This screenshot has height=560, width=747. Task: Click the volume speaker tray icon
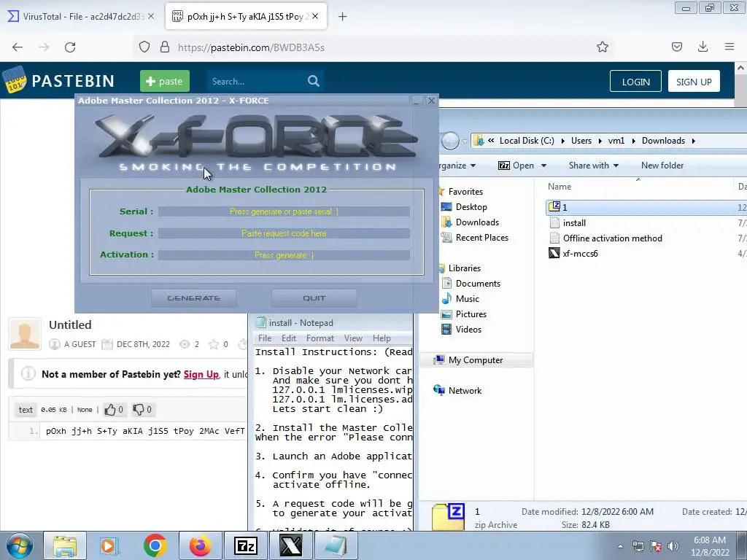[x=673, y=546]
